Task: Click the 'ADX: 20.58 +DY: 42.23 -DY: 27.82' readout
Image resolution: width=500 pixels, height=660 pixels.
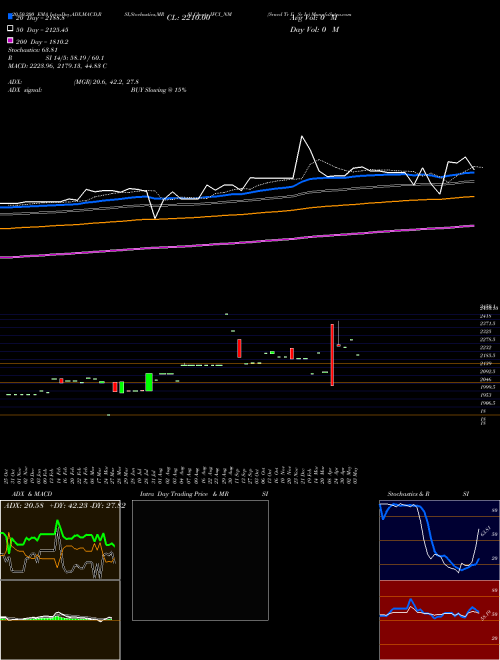Action: click(64, 506)
